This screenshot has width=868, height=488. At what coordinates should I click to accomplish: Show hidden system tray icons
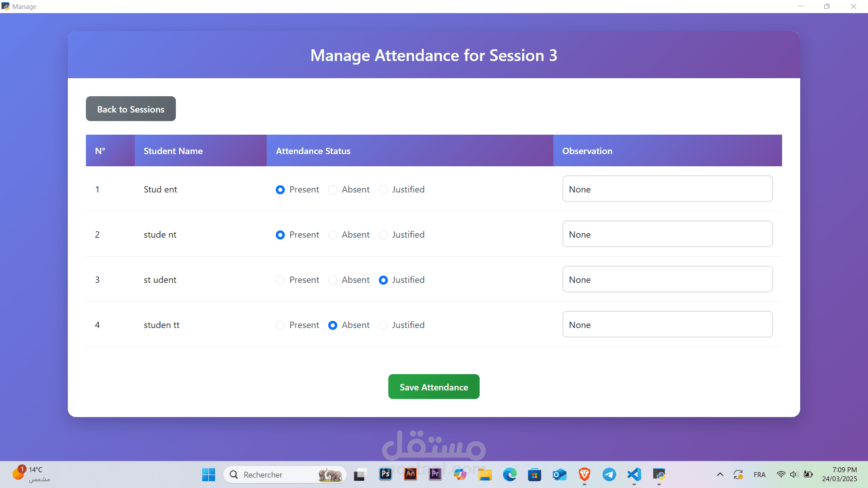pyautogui.click(x=720, y=474)
